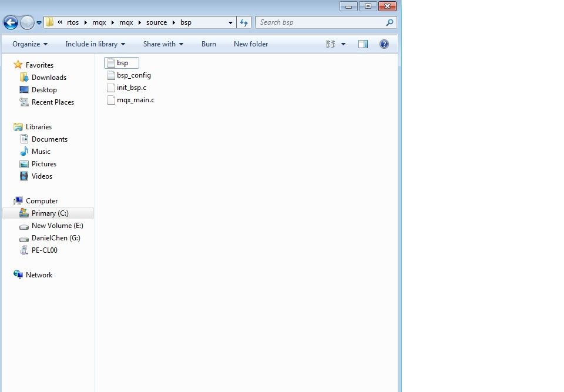Click the Favorites star icon

(x=18, y=65)
